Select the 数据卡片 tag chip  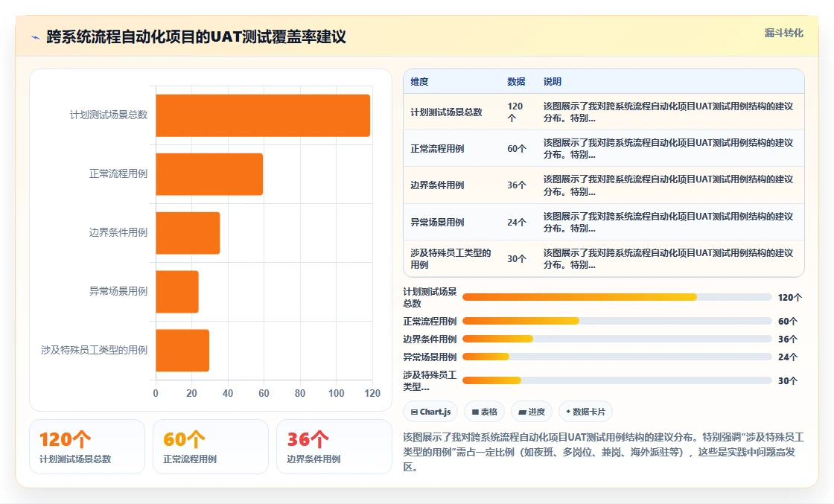pos(585,412)
